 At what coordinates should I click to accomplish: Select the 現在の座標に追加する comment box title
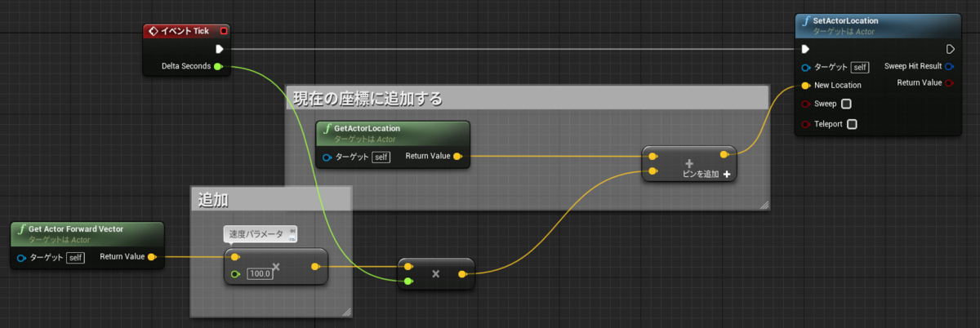pos(367,99)
